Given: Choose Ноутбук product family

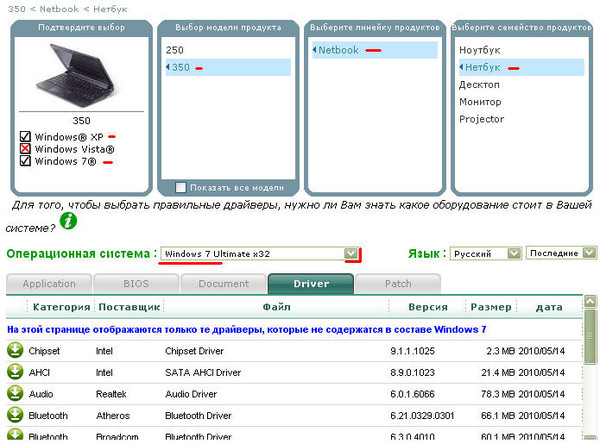Looking at the screenshot, I should tap(479, 50).
